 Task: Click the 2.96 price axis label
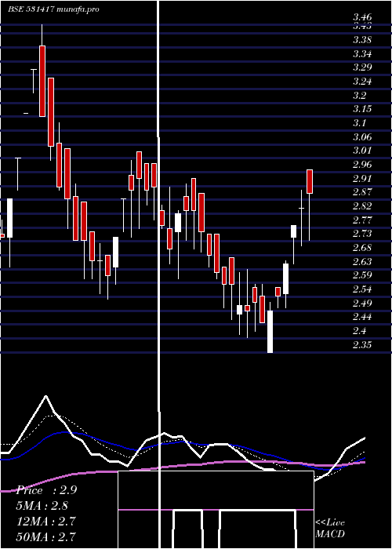[362, 165]
